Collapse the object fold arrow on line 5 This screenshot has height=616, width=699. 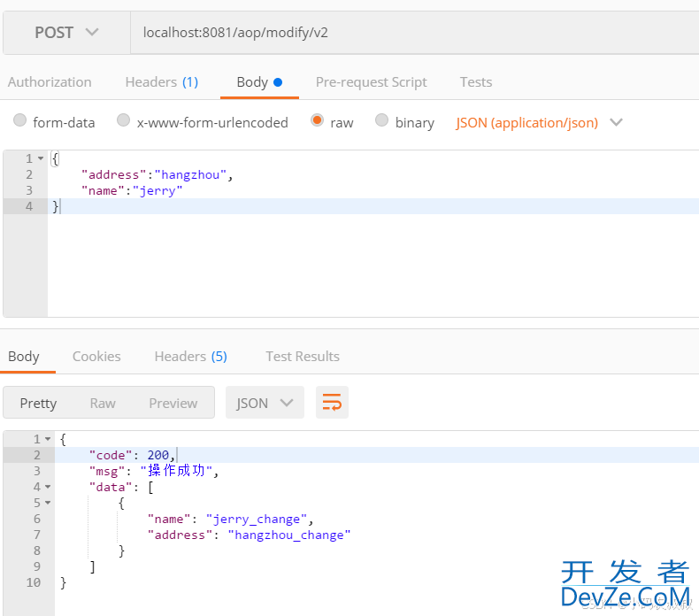coord(48,503)
